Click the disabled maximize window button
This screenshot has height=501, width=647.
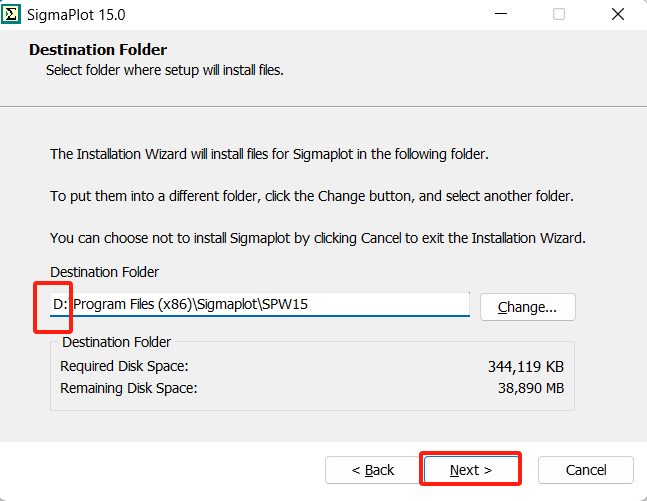point(558,15)
